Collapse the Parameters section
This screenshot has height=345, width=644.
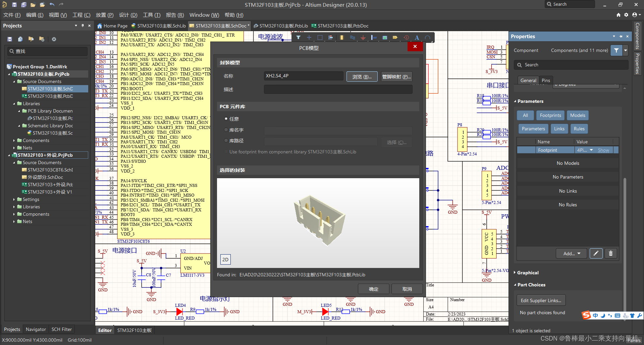pos(515,101)
